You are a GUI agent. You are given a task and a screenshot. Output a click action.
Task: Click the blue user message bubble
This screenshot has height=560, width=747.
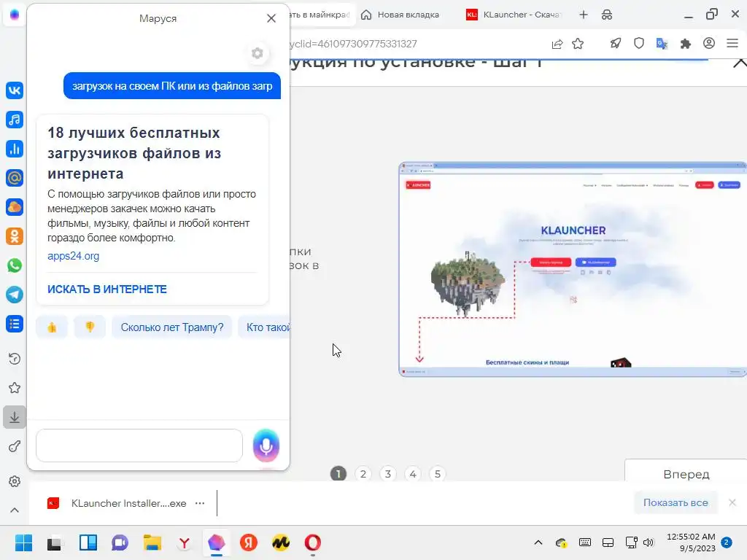point(172,86)
